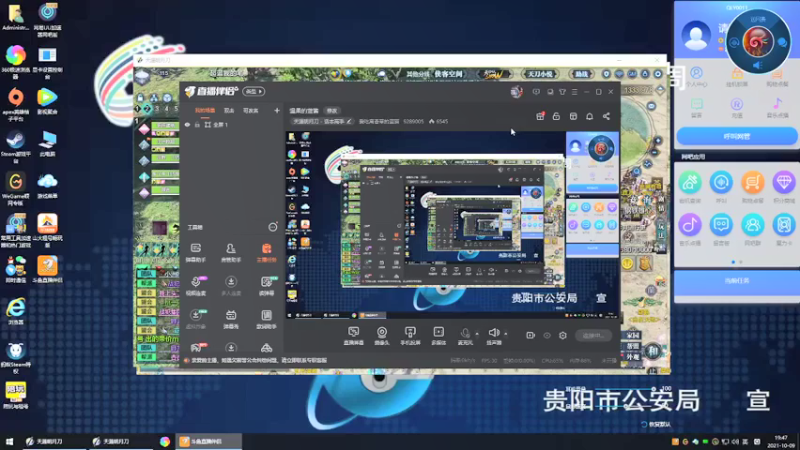Open the danmaku reader tool
The height and width of the screenshot is (450, 800).
click(266, 286)
